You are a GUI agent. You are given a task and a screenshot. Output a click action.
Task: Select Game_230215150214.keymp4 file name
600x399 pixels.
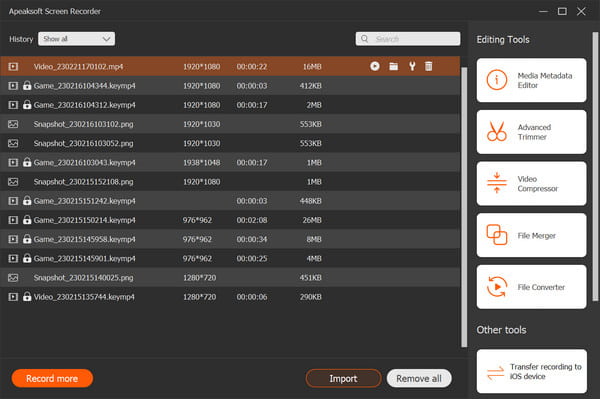coord(85,220)
